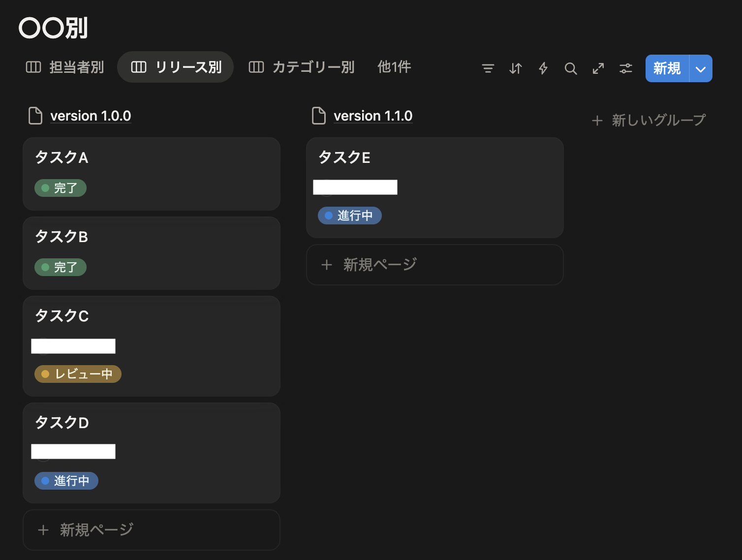This screenshot has width=742, height=560.
Task: Open the automation lightning bolt icon
Action: coord(543,68)
